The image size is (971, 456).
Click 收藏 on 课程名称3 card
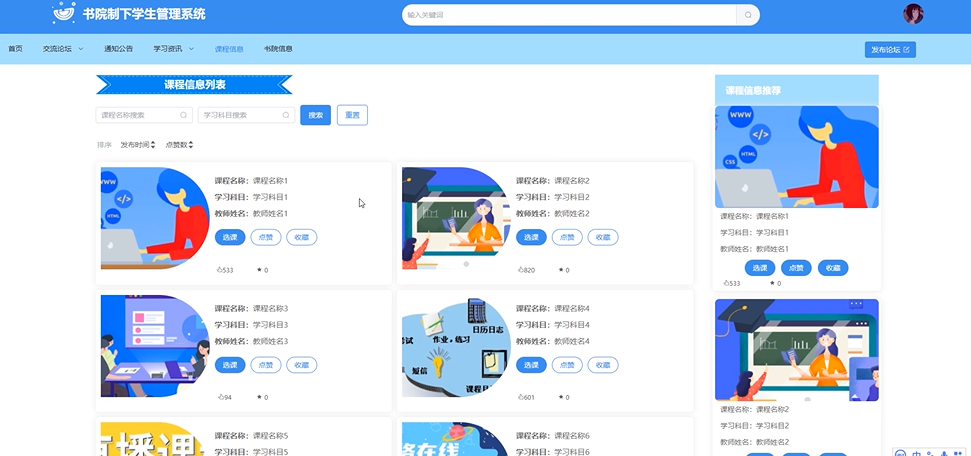pyautogui.click(x=302, y=365)
